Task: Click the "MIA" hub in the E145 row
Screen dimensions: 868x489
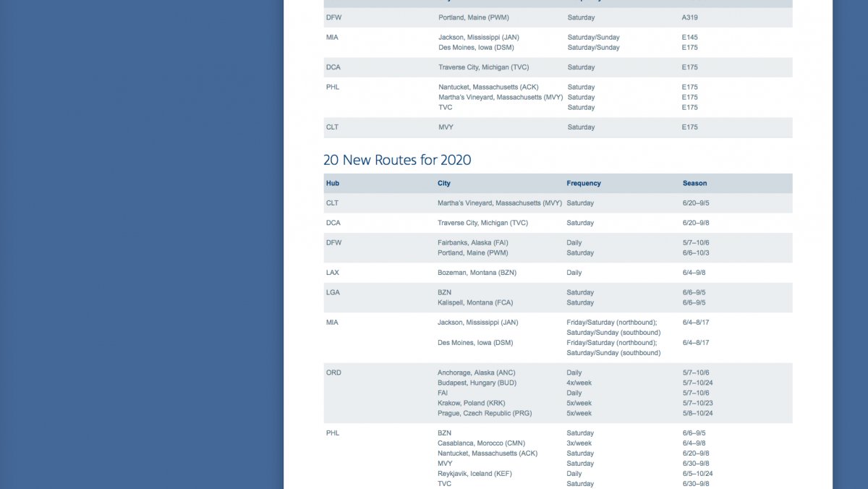Action: click(x=332, y=38)
